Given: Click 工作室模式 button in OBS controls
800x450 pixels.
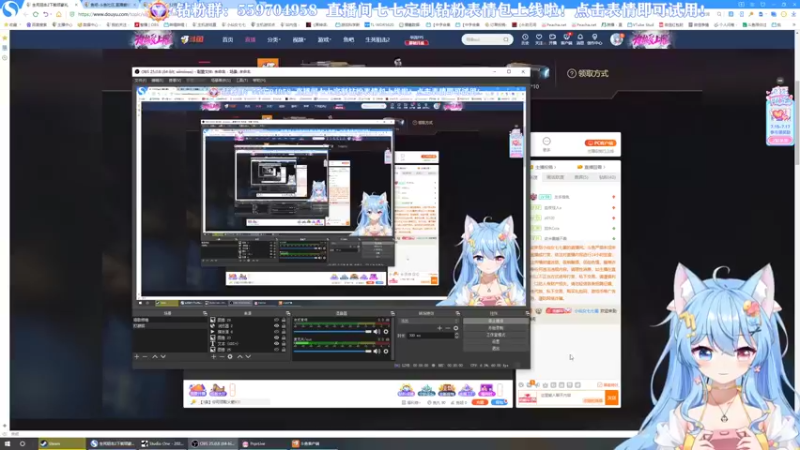Looking at the screenshot, I should point(495,335).
